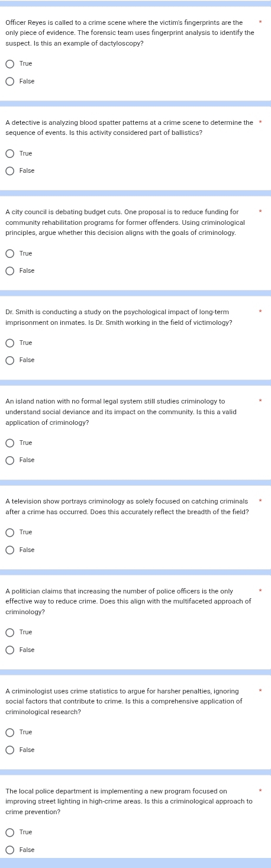Select True for the dactyloscopy fingerprint question
271x868 pixels.
9,63
